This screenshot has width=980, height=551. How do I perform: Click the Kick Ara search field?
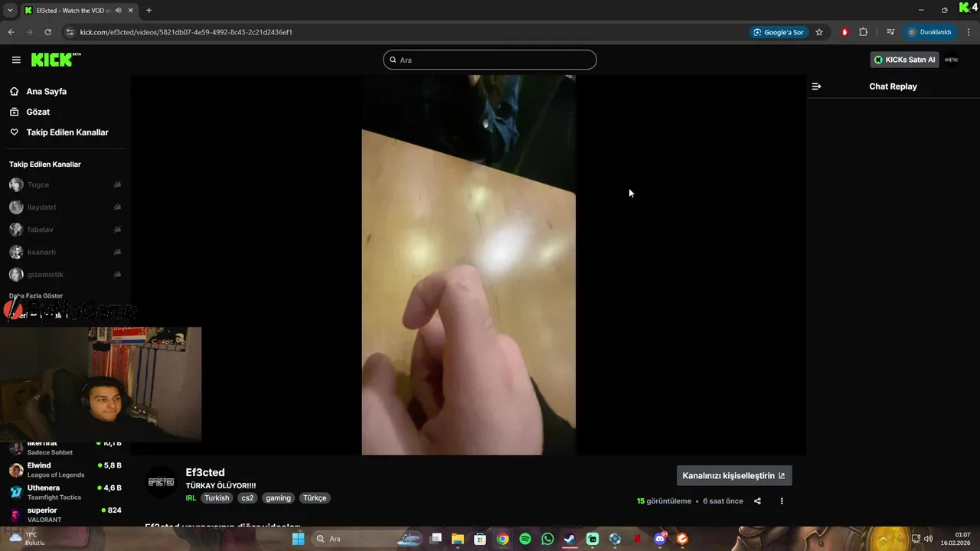(490, 60)
